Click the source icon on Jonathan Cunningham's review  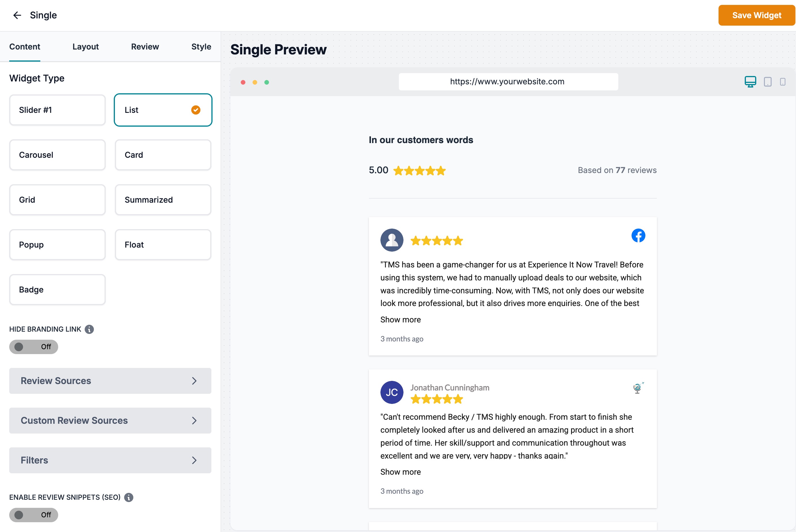[x=638, y=388]
